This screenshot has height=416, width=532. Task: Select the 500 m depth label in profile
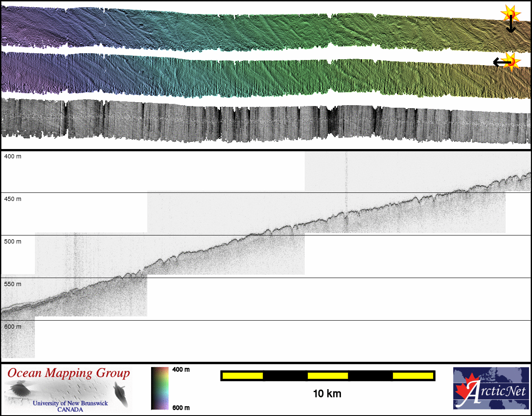[x=13, y=241]
